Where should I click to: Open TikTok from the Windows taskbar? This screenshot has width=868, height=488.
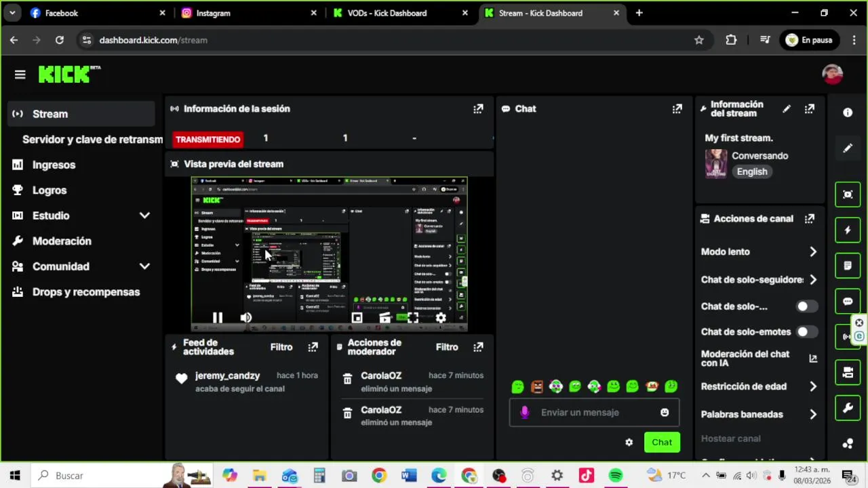click(587, 476)
